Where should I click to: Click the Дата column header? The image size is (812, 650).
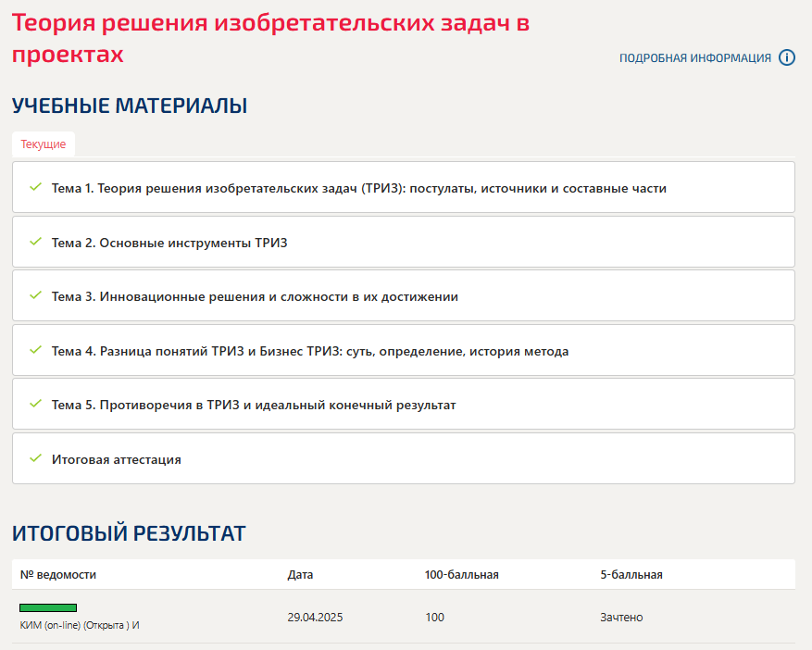click(x=300, y=574)
